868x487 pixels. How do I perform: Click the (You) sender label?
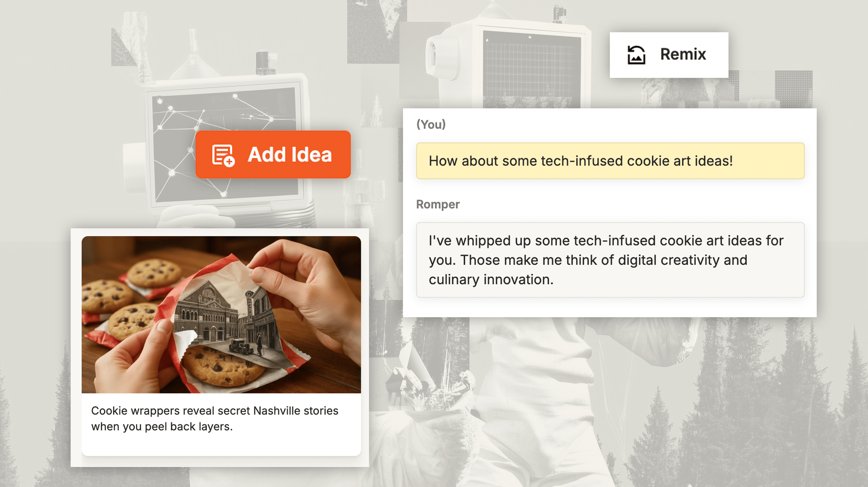pyautogui.click(x=431, y=124)
